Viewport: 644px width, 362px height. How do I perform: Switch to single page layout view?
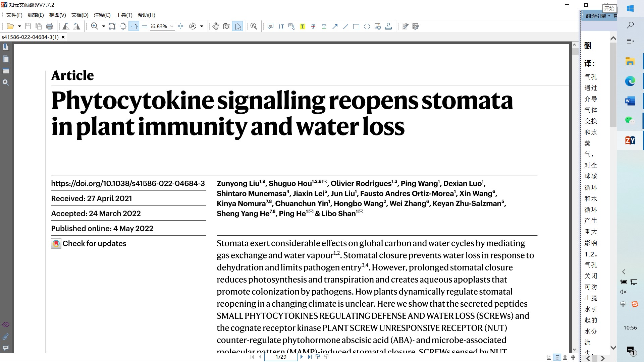(549, 357)
